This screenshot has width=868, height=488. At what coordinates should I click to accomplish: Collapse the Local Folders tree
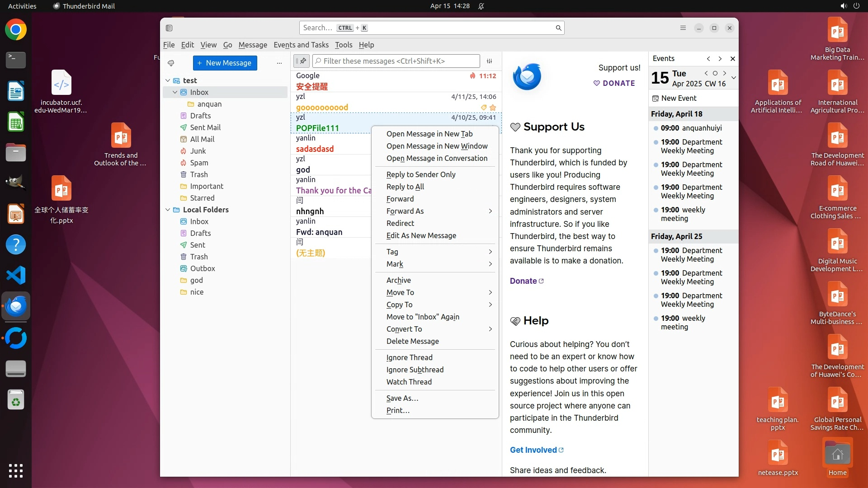pyautogui.click(x=168, y=210)
